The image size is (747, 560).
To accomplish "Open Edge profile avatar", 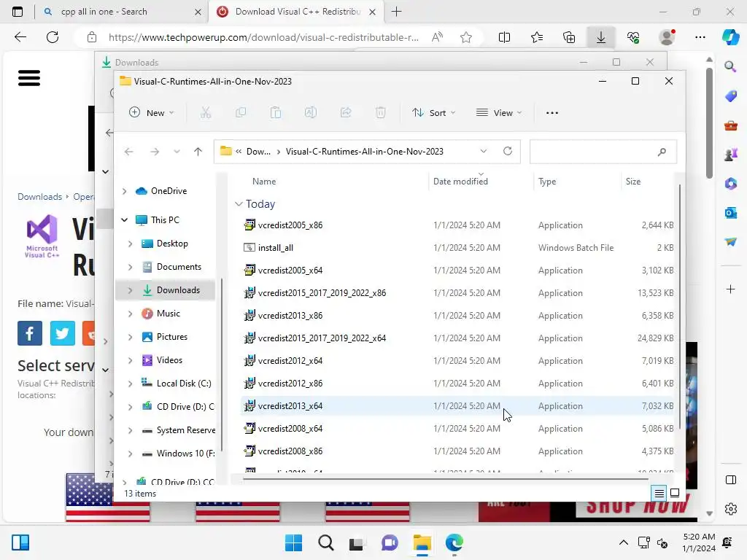I will point(667,37).
